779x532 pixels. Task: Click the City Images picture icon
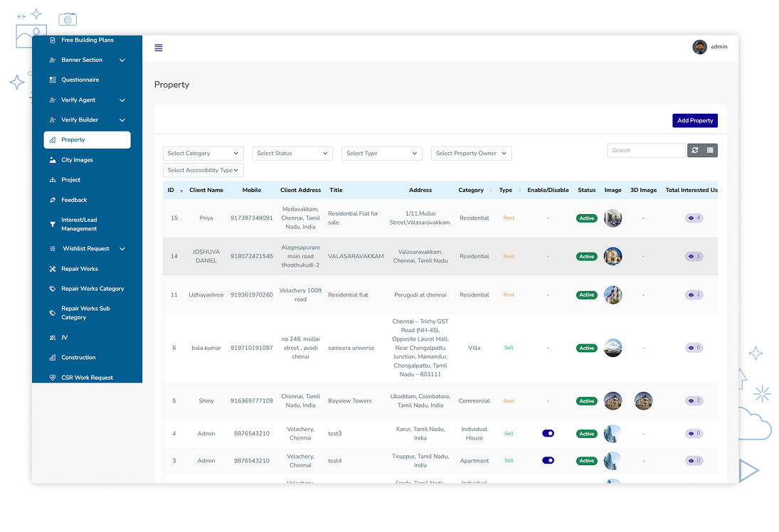pyautogui.click(x=53, y=160)
